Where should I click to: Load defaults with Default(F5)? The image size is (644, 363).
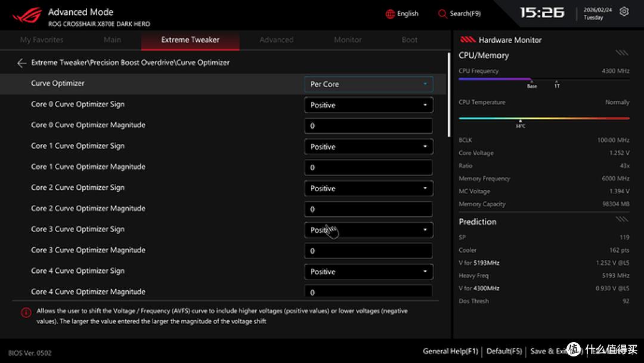click(504, 352)
